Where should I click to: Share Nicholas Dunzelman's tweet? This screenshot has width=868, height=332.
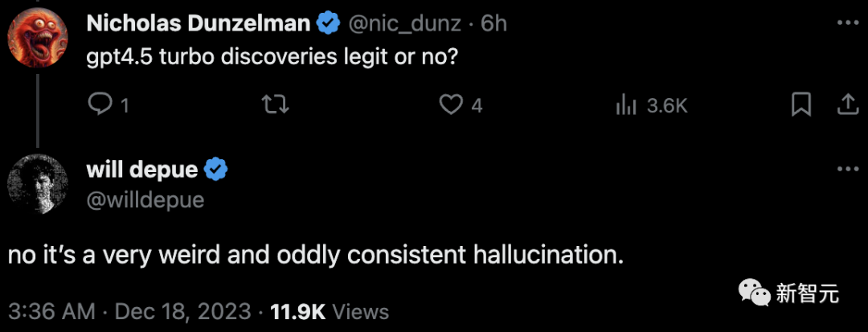[x=847, y=105]
